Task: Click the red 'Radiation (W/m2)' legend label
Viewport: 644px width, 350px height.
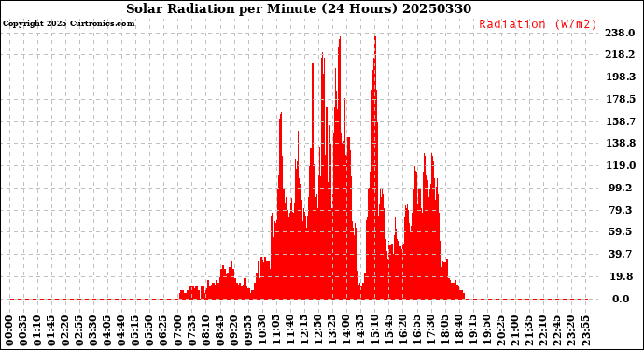Action: (x=538, y=24)
